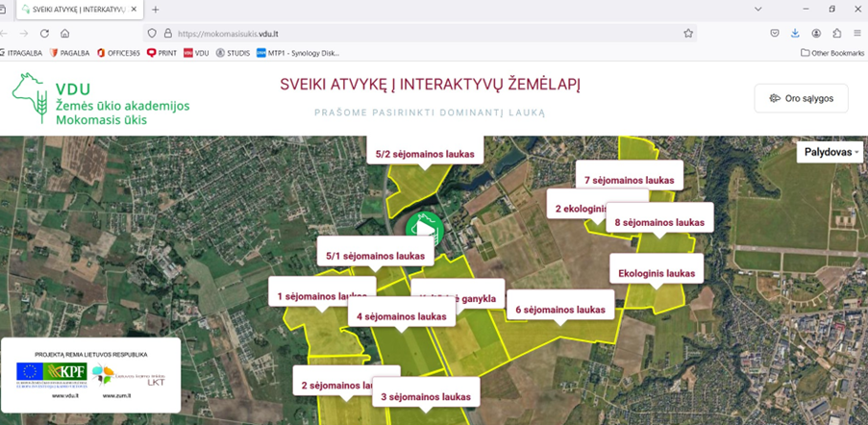Click the VDU wheat logo icon
The image size is (868, 425).
click(x=29, y=98)
